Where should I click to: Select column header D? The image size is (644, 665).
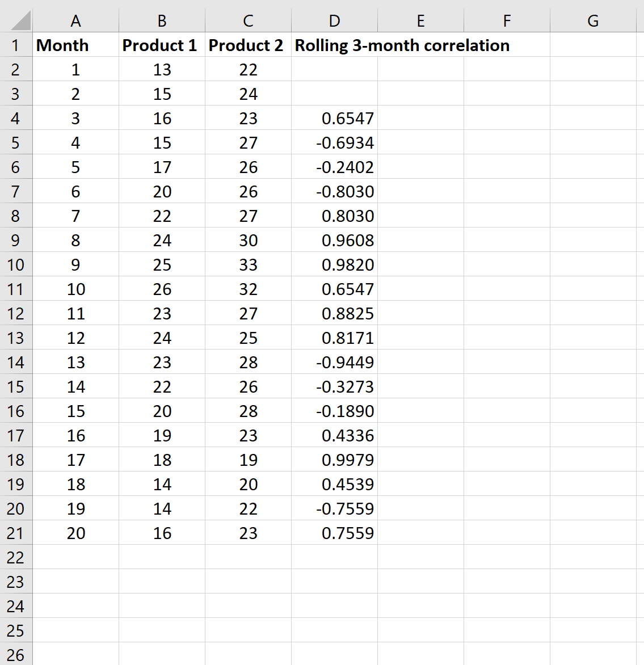tap(334, 20)
